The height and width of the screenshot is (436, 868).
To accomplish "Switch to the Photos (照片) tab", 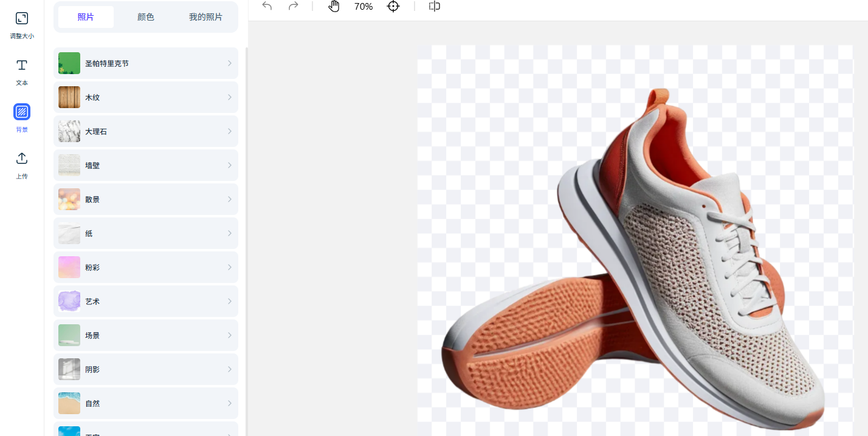I will click(86, 17).
